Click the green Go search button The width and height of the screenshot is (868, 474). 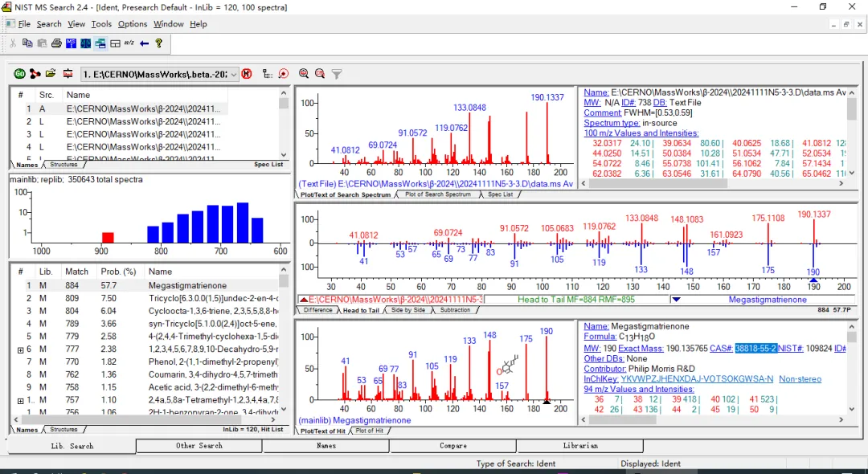click(19, 74)
